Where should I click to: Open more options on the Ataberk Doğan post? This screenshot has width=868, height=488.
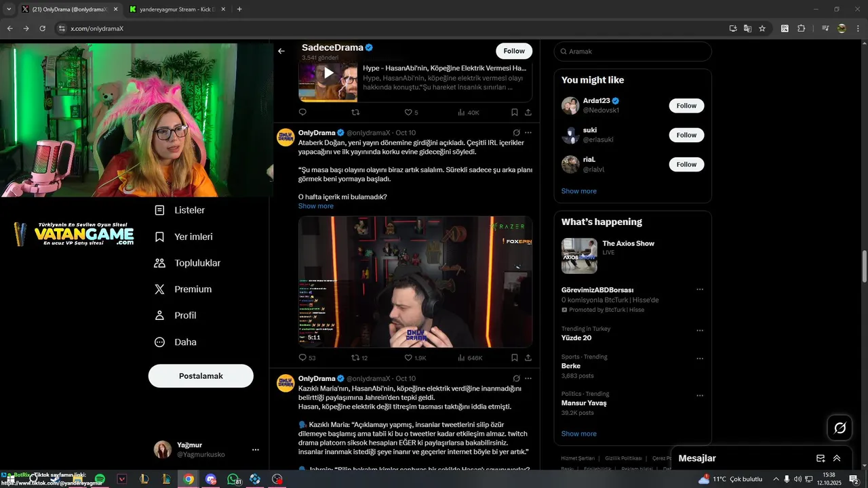528,133
